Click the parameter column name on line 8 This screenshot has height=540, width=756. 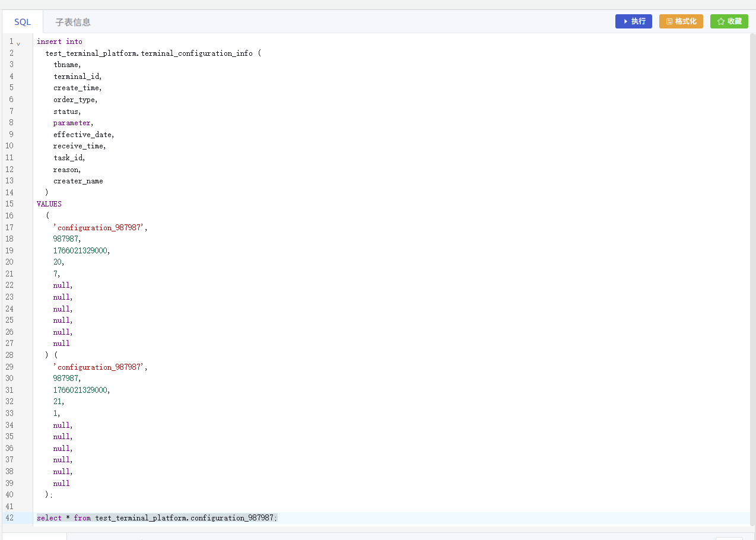pos(72,123)
